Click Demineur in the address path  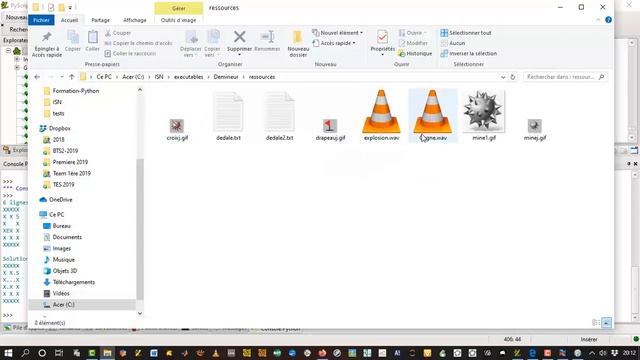pyautogui.click(x=226, y=77)
